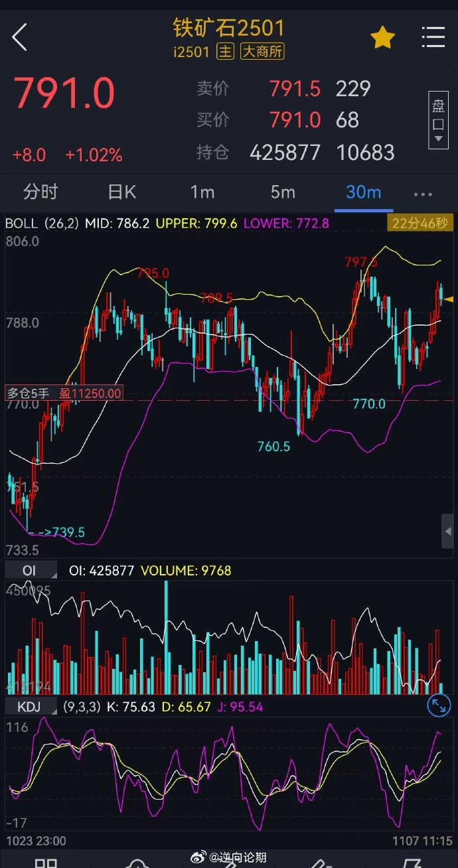458x868 pixels.
Task: Tap the D: 65.67 value
Action: point(187,707)
